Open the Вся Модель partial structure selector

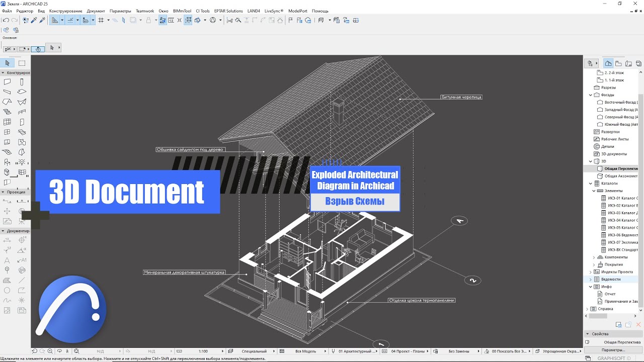(303, 351)
